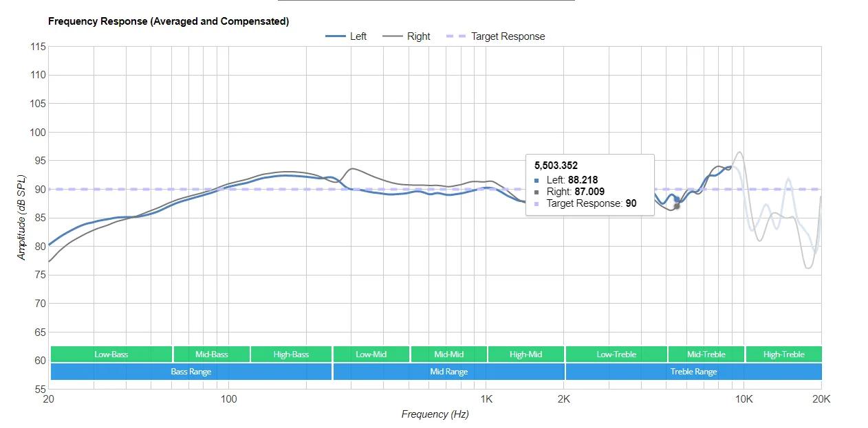The height and width of the screenshot is (428, 868).
Task: Select the blue Bass Range bar
Action: (191, 372)
